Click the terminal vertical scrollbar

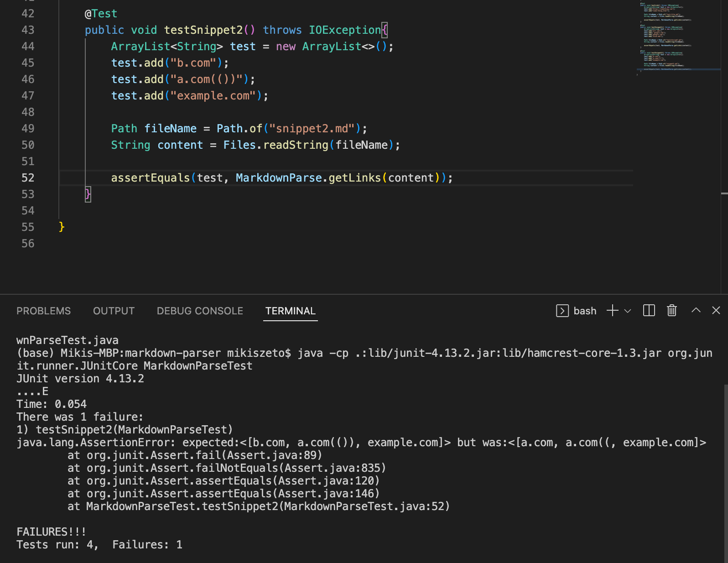point(725,472)
